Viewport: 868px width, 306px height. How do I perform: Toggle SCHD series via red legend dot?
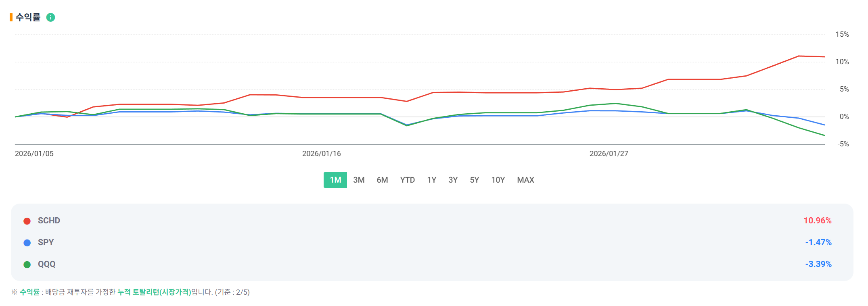coord(27,221)
